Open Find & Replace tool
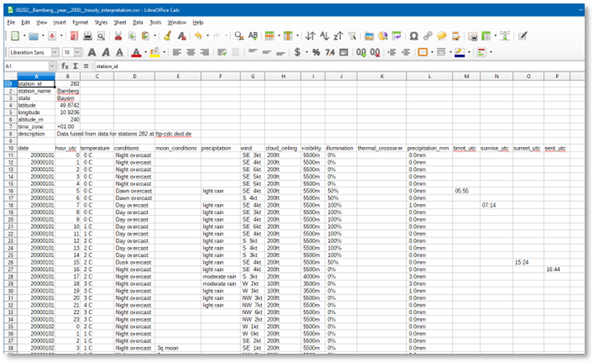 click(x=239, y=36)
